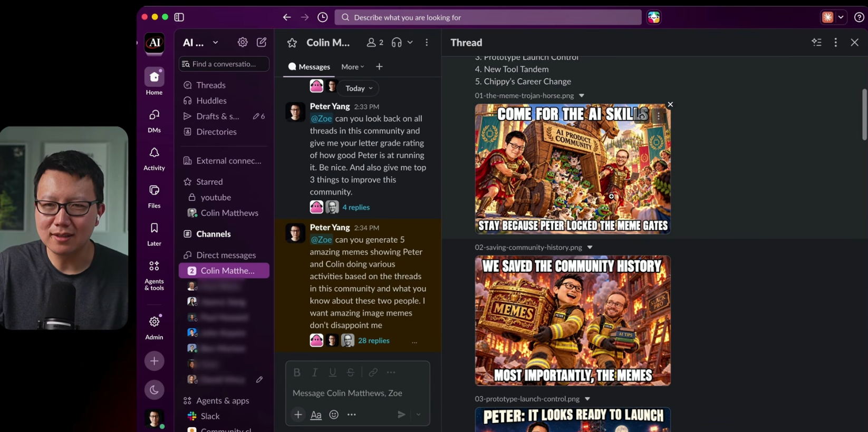Open the thread summary sparkle icon
Viewport: 868px width, 432px height.
click(x=817, y=43)
